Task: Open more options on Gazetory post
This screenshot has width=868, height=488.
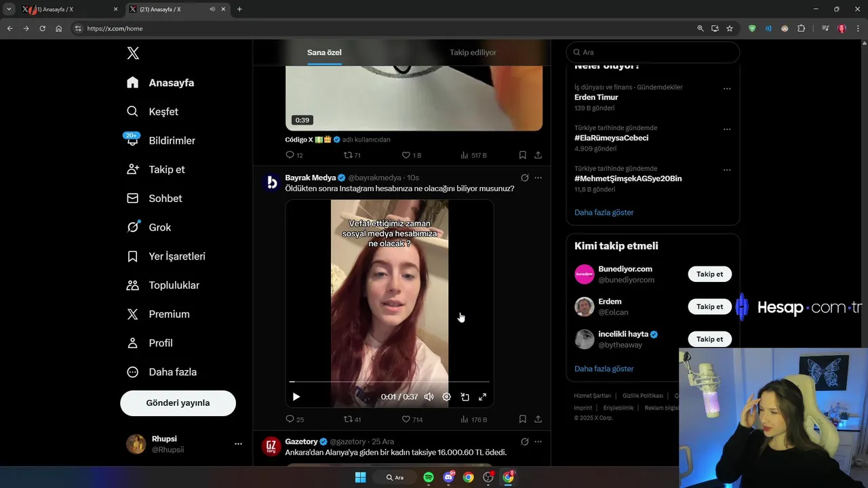Action: tap(538, 441)
